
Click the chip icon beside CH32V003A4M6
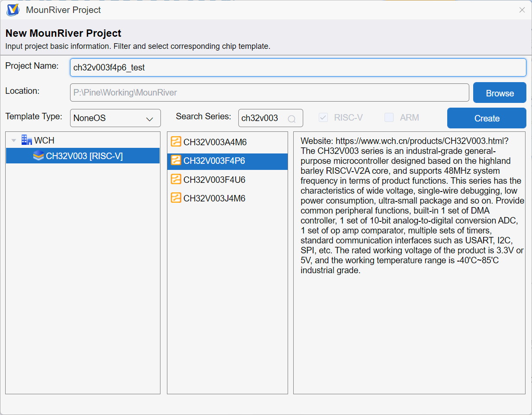pyautogui.click(x=176, y=142)
